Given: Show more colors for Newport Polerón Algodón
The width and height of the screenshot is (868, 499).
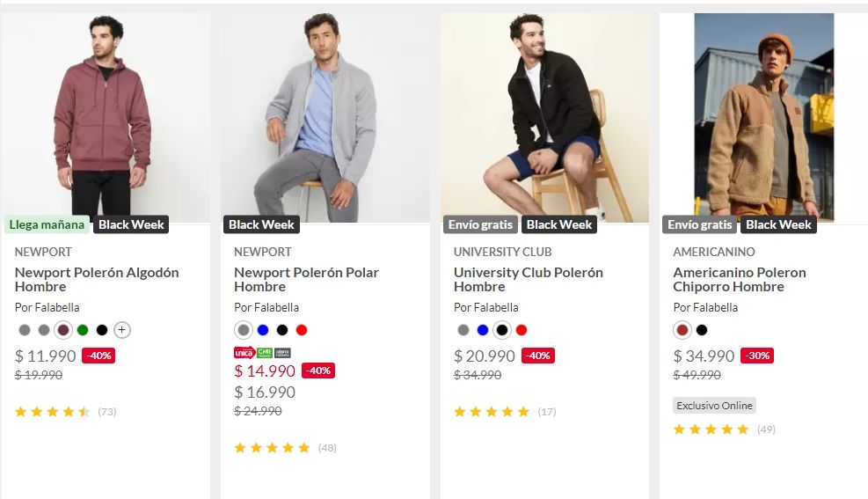Looking at the screenshot, I should [x=122, y=330].
